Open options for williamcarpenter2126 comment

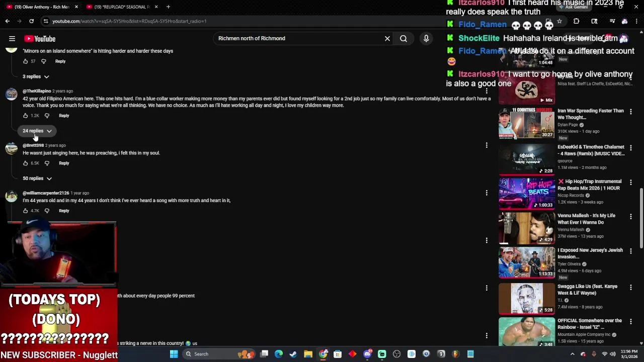(x=487, y=193)
